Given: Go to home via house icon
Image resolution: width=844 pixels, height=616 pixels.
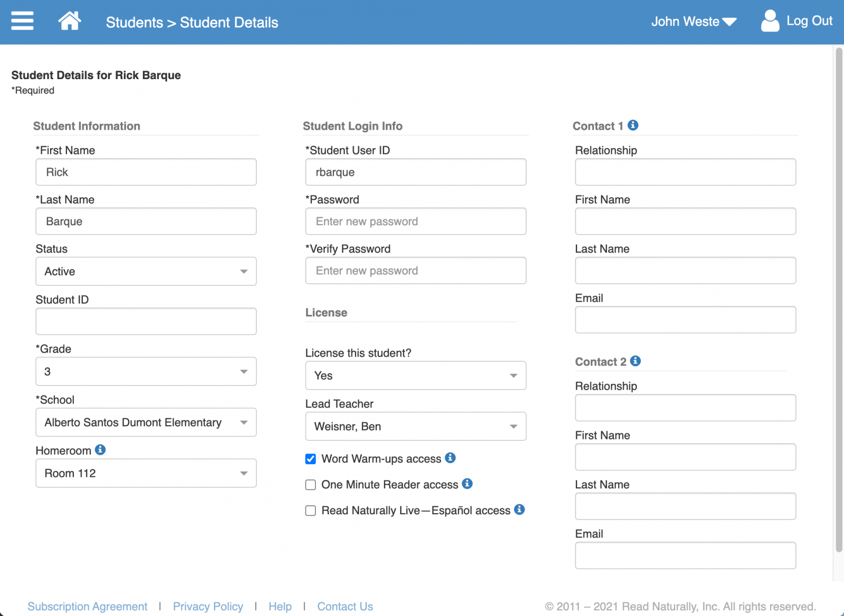Looking at the screenshot, I should point(69,21).
